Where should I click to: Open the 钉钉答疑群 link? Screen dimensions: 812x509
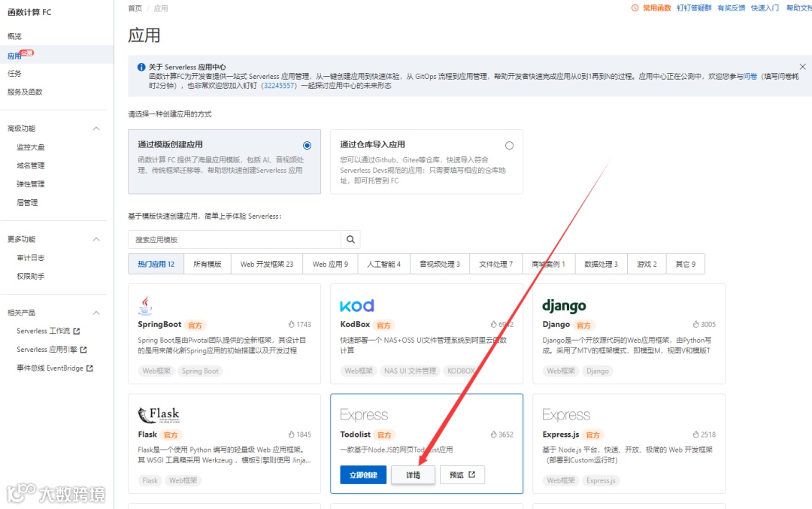point(694,8)
